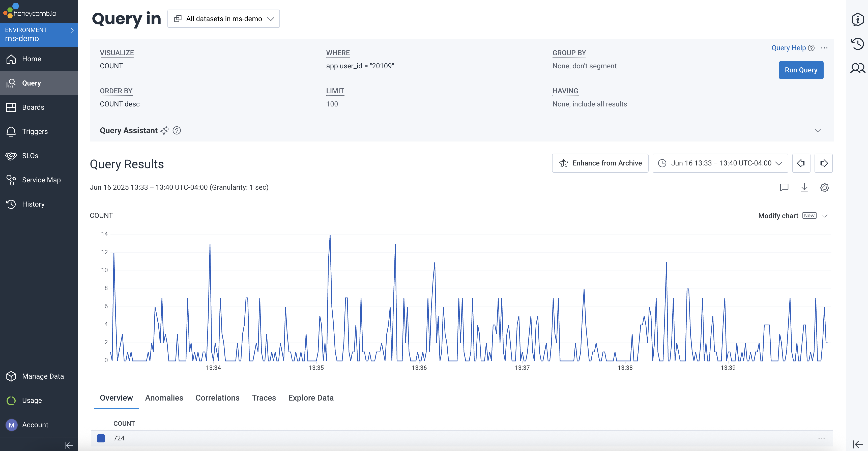The width and height of the screenshot is (868, 451).
Task: Select the Overview tab
Action: 116,398
